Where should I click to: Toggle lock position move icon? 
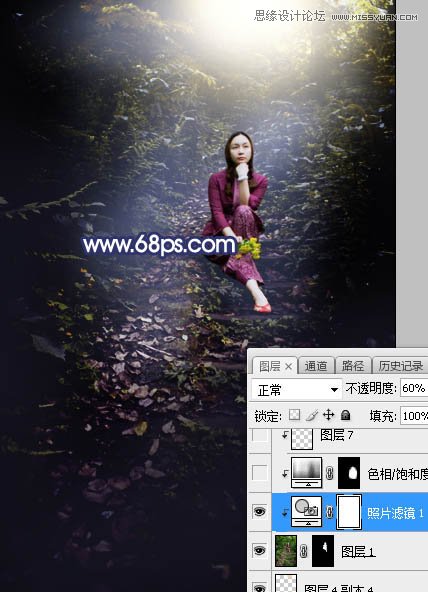pos(328,415)
